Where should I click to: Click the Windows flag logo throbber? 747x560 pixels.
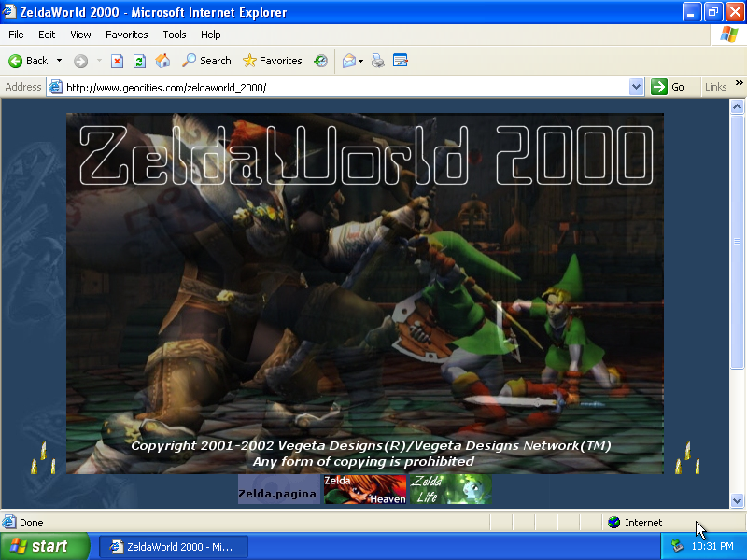point(729,35)
